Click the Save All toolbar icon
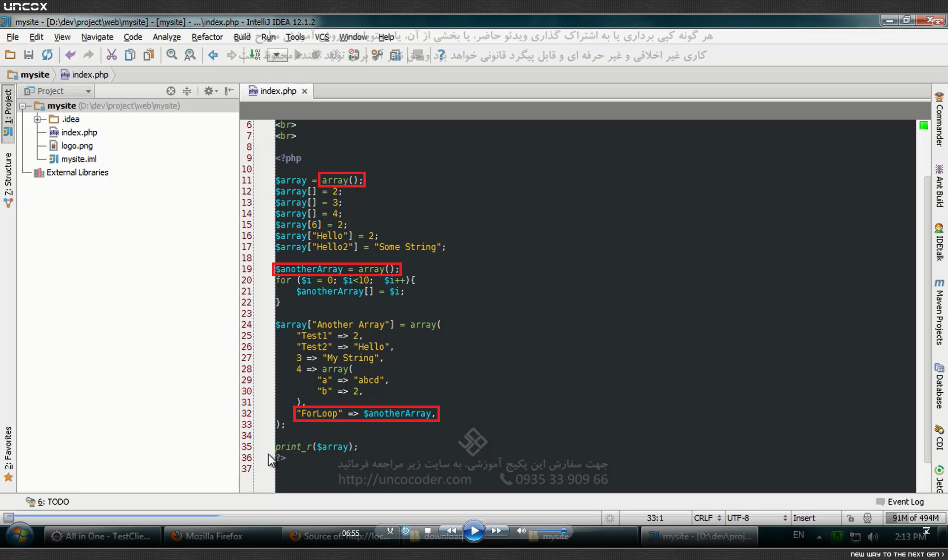948x560 pixels. (x=29, y=55)
